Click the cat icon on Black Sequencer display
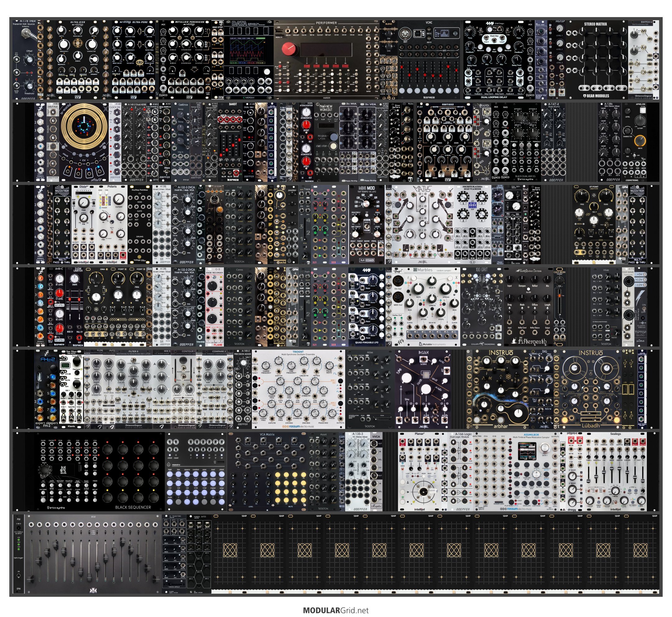 pos(63,470)
